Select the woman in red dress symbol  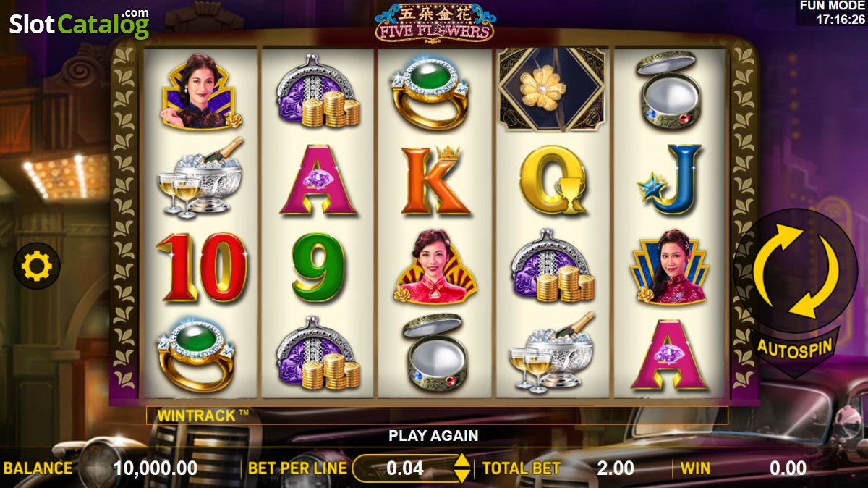(x=435, y=268)
